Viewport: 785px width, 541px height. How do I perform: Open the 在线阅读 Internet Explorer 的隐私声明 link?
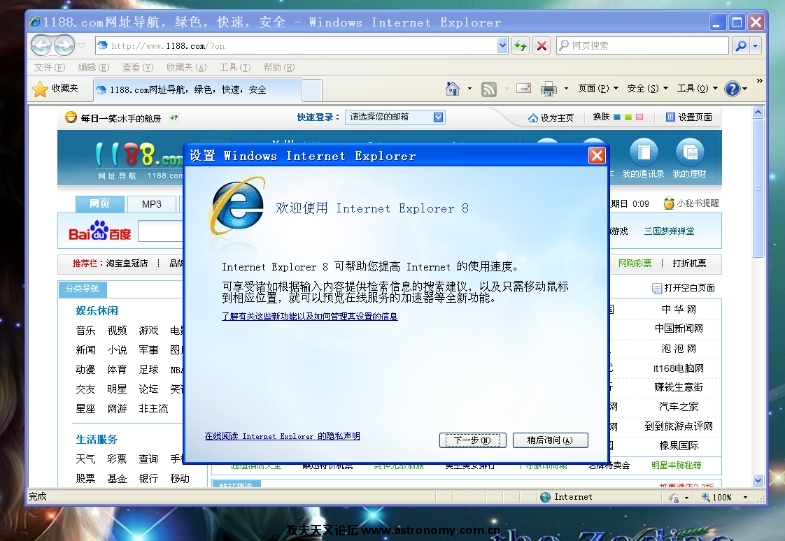pos(282,436)
